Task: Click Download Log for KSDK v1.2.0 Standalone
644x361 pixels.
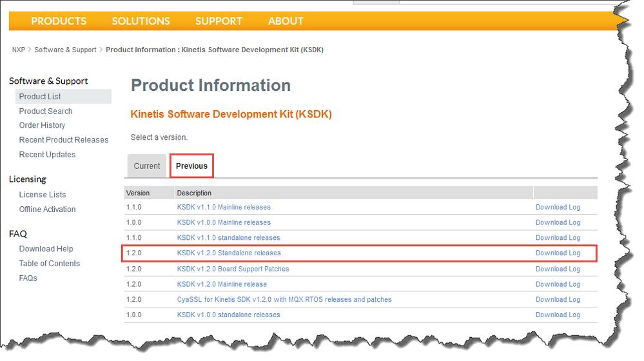Action: pos(558,253)
